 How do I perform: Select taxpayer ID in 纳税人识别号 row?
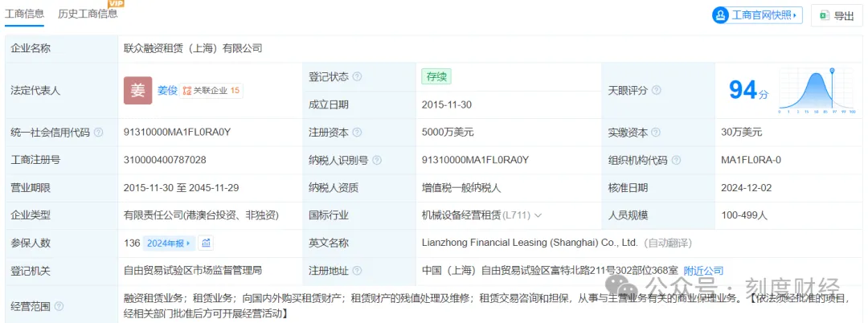click(476, 161)
